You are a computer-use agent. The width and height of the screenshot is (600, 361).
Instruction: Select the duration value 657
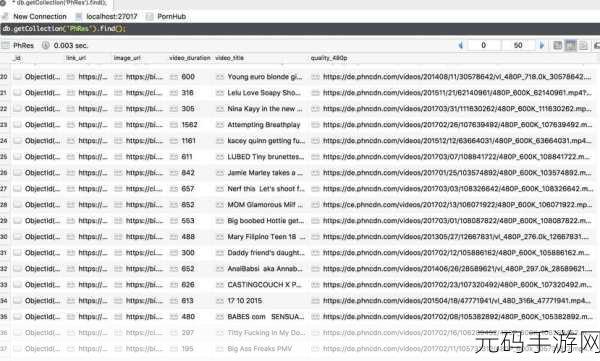point(188,189)
